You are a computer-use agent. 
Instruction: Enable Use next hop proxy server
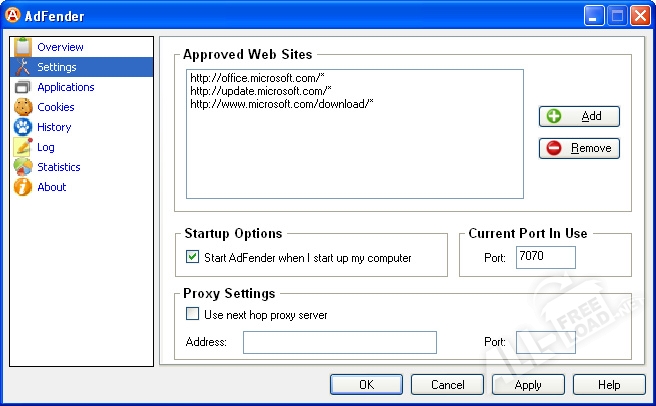[x=193, y=315]
